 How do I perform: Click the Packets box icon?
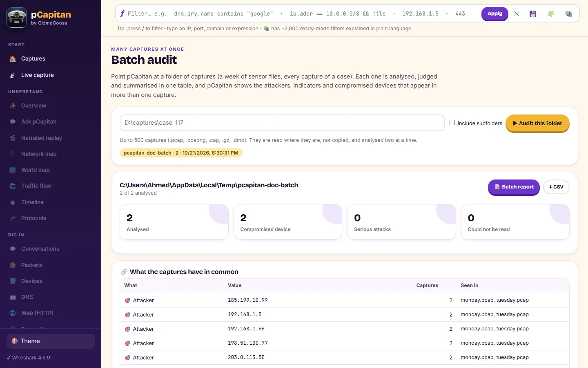click(x=13, y=265)
